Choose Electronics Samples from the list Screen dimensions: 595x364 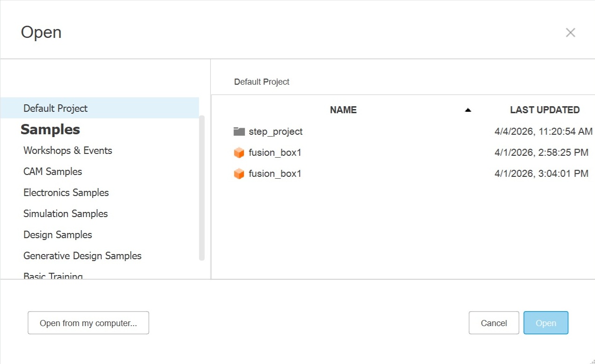66,192
